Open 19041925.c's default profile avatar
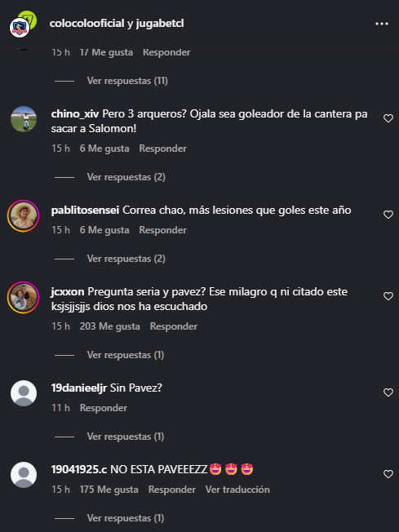 click(24, 475)
